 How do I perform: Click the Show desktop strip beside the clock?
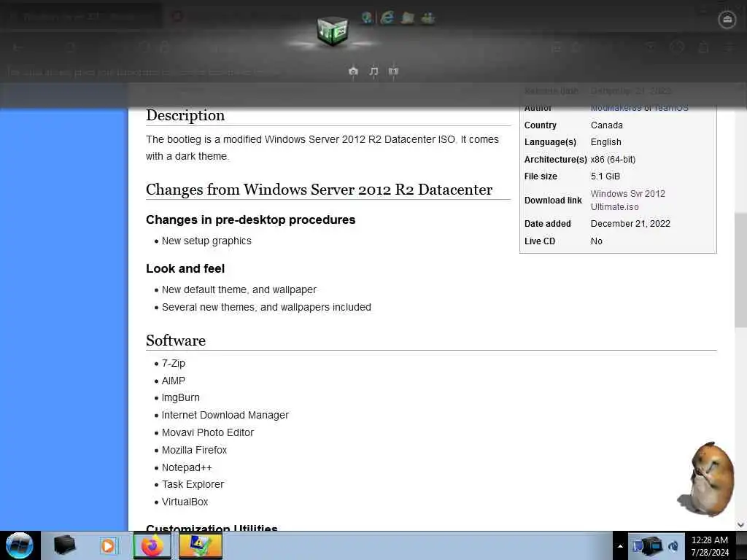(741, 545)
